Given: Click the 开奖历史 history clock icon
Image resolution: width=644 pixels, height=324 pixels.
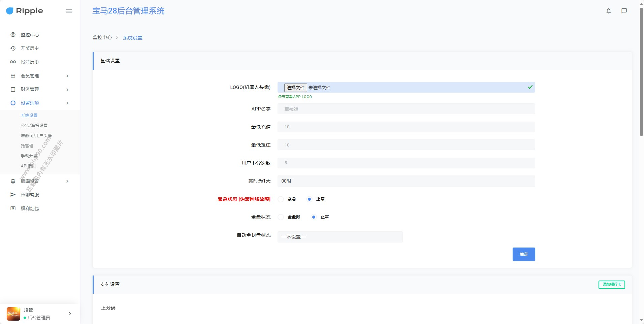Looking at the screenshot, I should [13, 48].
